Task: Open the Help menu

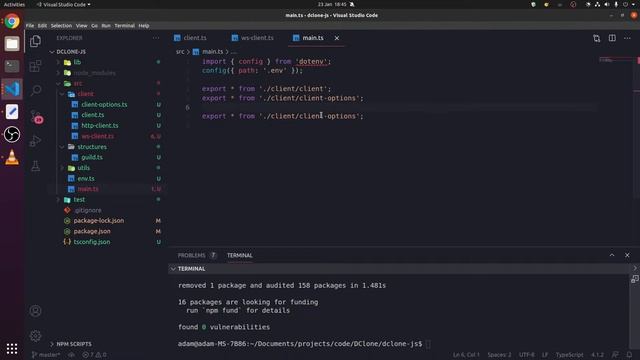Action: click(144, 26)
